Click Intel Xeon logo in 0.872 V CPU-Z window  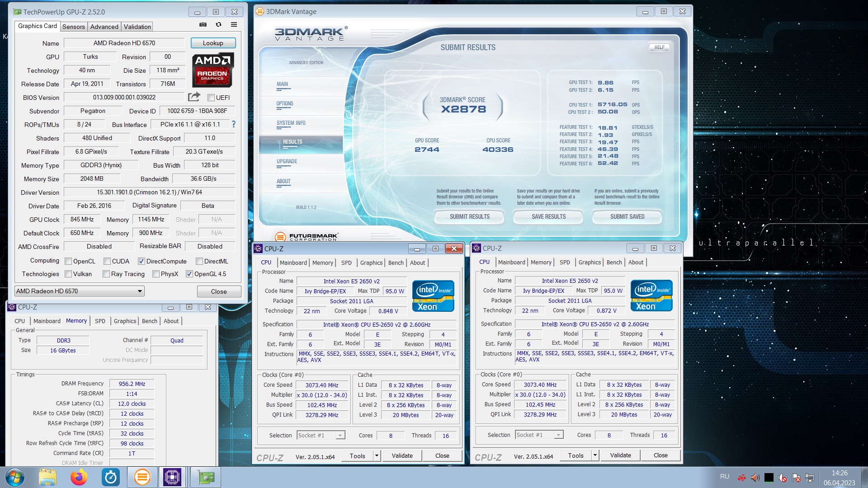pyautogui.click(x=651, y=296)
